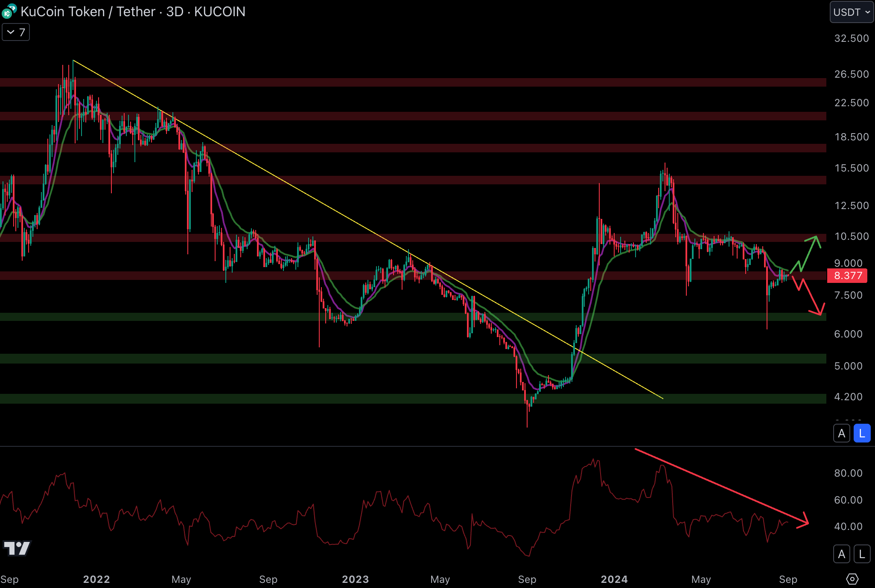Image resolution: width=875 pixels, height=588 pixels.
Task: Toggle highlighted log scale L on main pane
Action: tap(862, 434)
